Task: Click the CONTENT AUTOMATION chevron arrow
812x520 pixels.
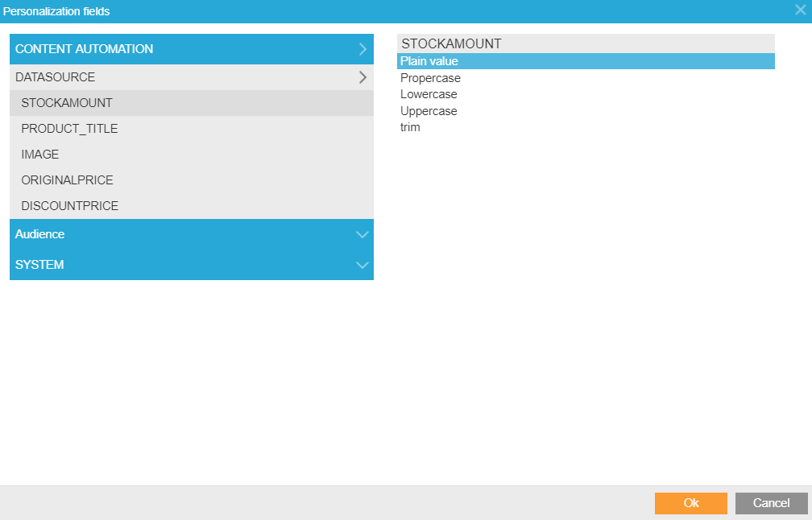Action: 362,49
